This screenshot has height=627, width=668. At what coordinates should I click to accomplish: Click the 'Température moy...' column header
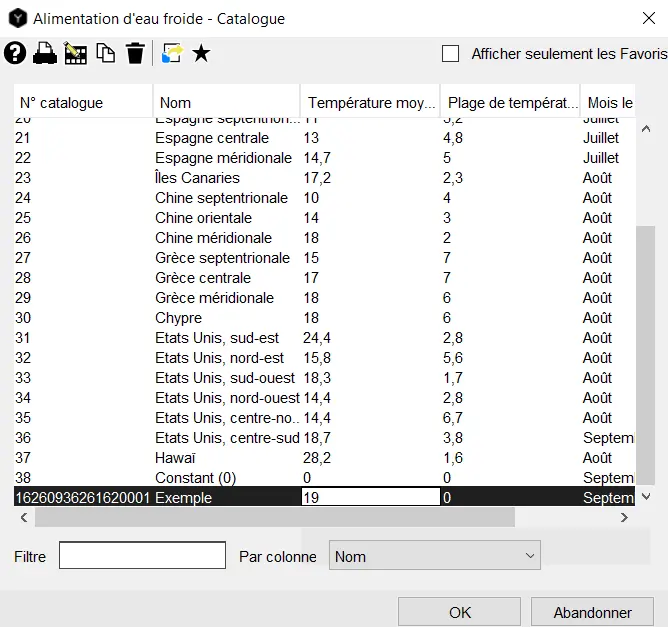coord(369,103)
